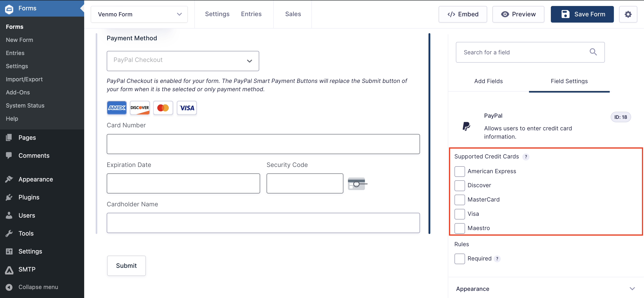Viewport: 644px width, 298px height.
Task: Click the Gravity Forms logo icon
Action: coord(9,9)
